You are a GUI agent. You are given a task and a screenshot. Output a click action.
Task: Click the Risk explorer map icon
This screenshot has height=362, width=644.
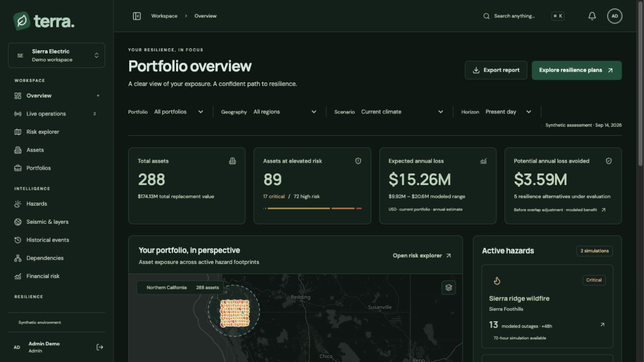point(18,132)
